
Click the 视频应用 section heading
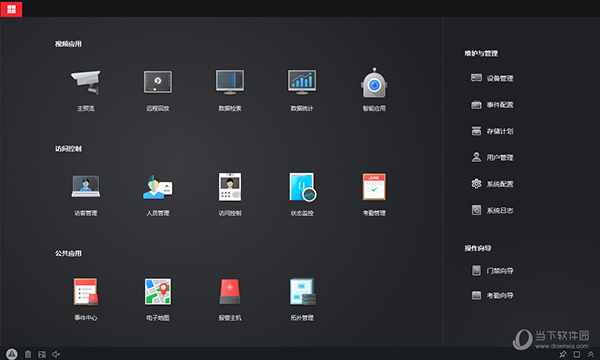(68, 44)
